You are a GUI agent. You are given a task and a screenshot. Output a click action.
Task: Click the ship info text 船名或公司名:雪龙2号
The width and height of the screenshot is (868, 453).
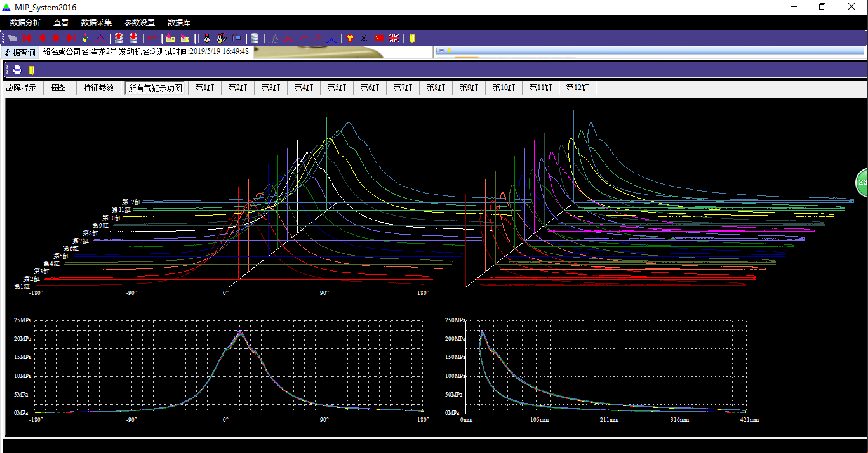pos(80,51)
